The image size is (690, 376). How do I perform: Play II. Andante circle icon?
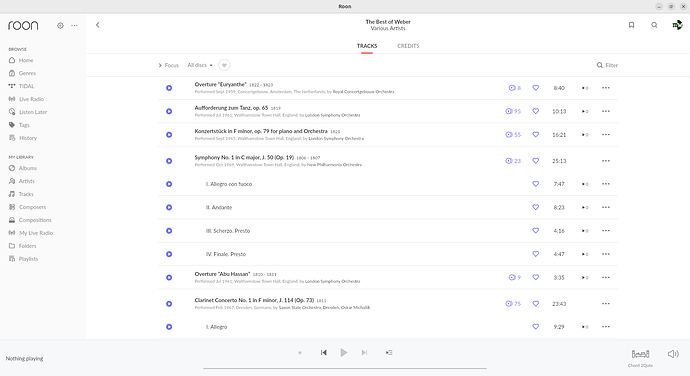tap(169, 207)
